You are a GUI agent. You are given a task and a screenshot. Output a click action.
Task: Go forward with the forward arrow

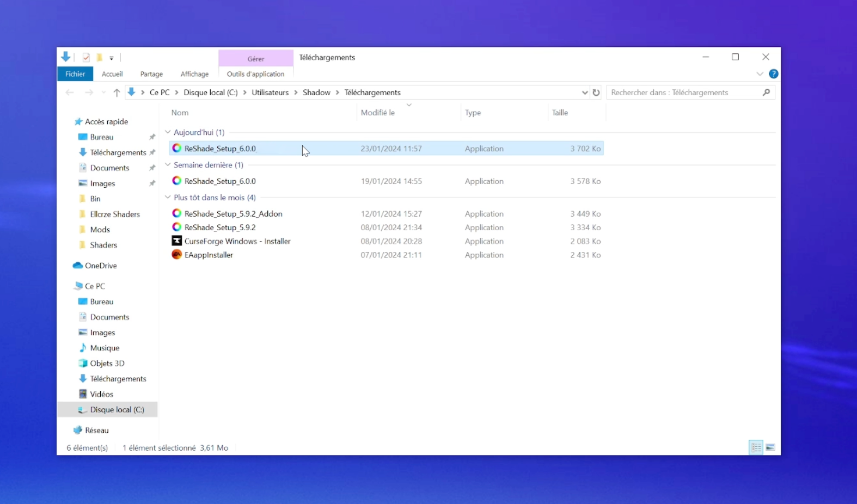[x=89, y=93]
